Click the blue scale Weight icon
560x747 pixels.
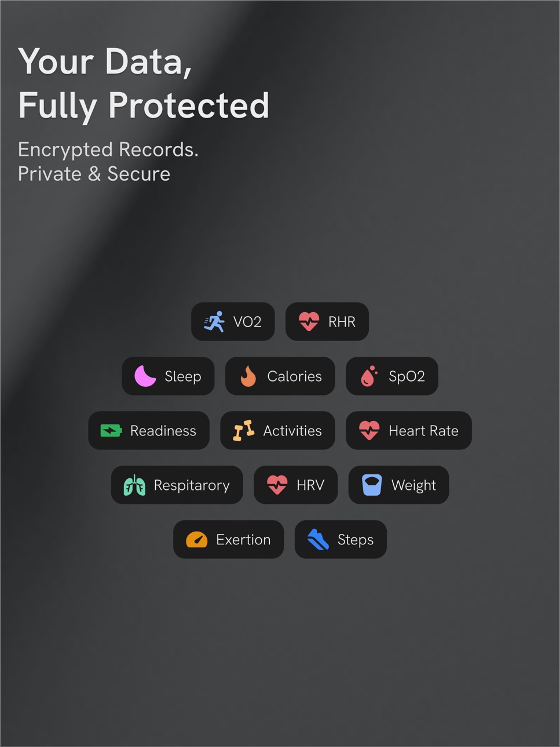372,485
